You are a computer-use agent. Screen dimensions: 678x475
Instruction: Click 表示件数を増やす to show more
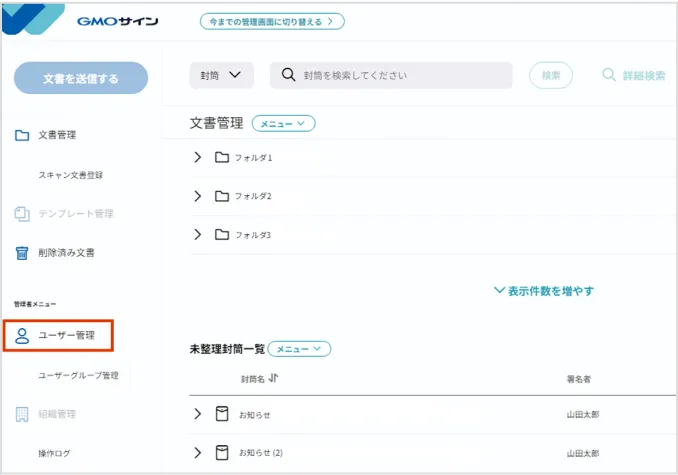click(x=544, y=291)
